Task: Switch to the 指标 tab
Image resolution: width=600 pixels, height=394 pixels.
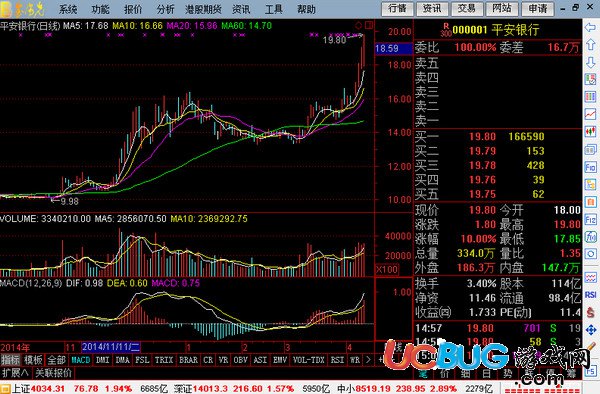Action: point(11,360)
